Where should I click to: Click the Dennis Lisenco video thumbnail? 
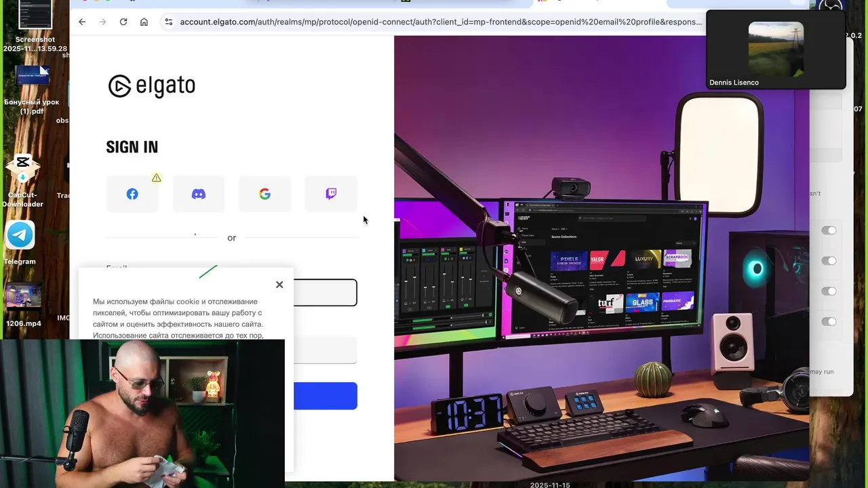point(776,49)
